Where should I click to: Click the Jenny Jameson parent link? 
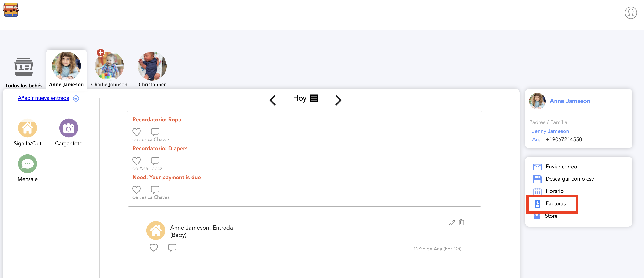(x=550, y=131)
